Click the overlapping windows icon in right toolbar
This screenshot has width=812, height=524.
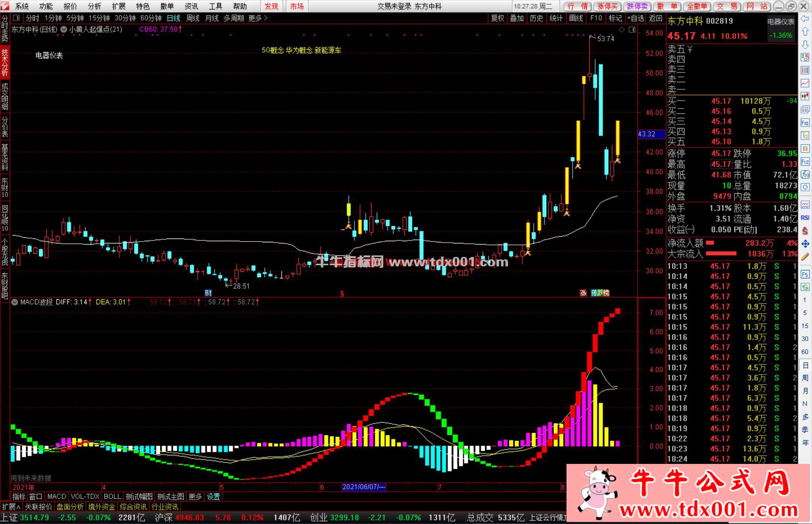(x=805, y=109)
